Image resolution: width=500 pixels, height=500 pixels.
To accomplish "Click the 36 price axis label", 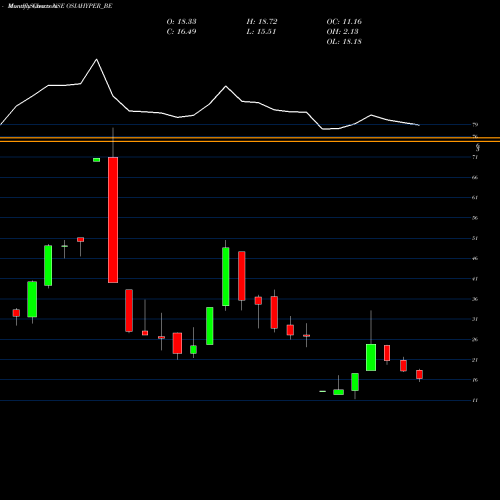I will click(475, 299).
